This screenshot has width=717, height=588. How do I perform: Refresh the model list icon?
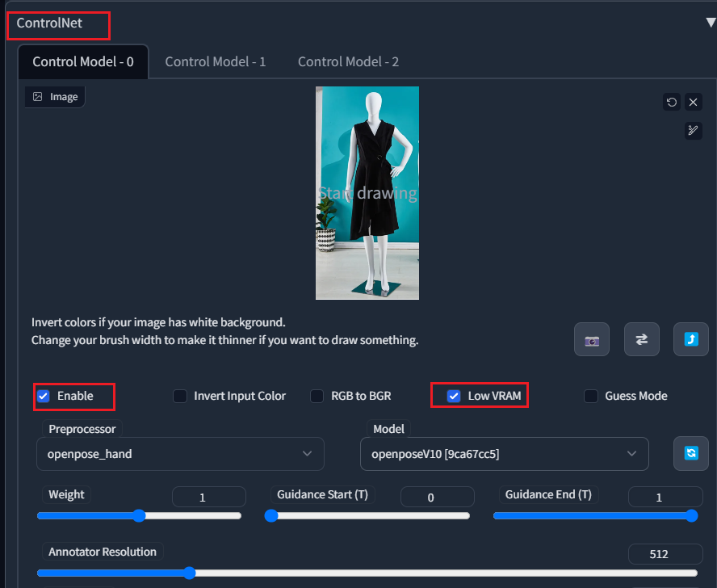(x=691, y=454)
